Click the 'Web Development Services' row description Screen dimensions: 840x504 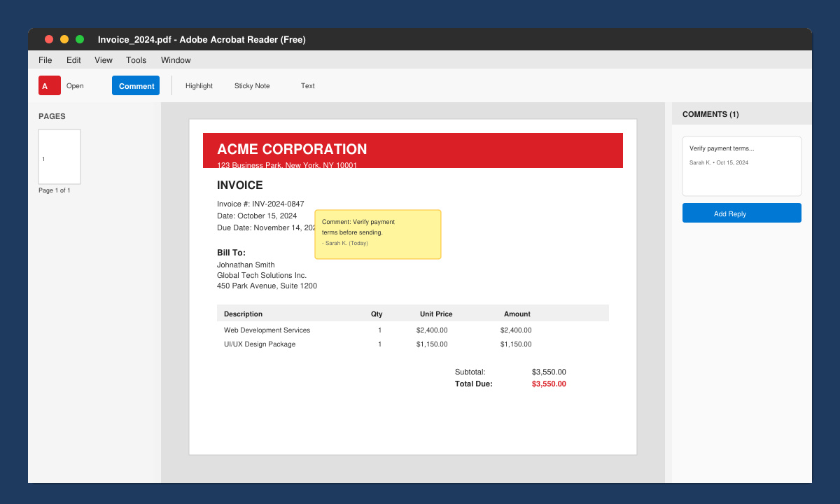[267, 330]
